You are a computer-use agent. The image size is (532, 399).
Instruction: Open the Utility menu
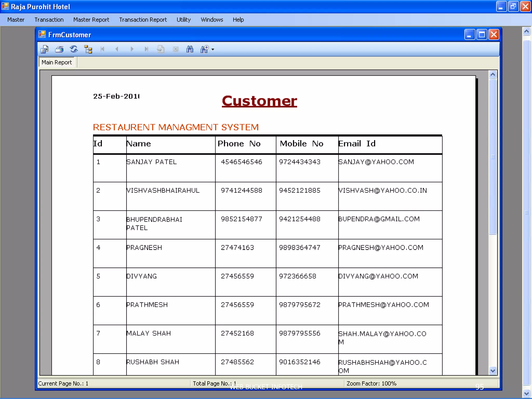tap(184, 20)
